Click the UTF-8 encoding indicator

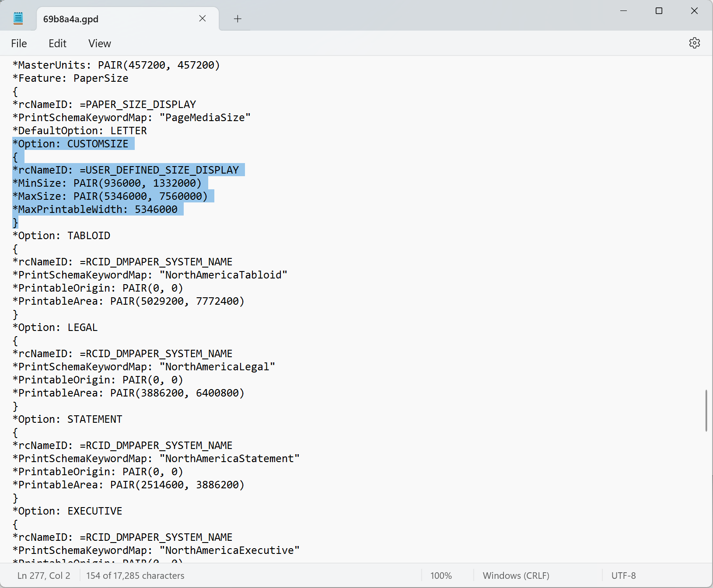click(x=623, y=575)
